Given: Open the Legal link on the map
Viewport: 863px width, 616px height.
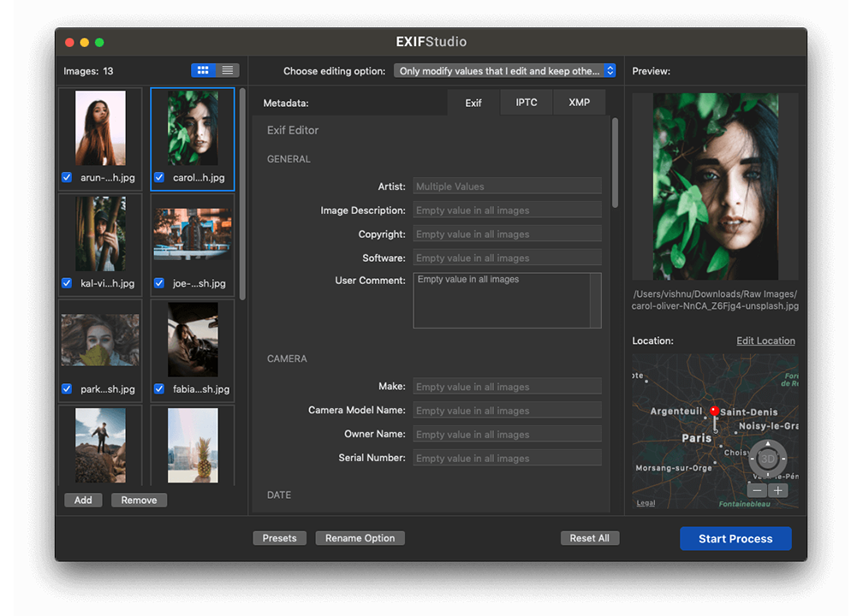Looking at the screenshot, I should pos(646,503).
